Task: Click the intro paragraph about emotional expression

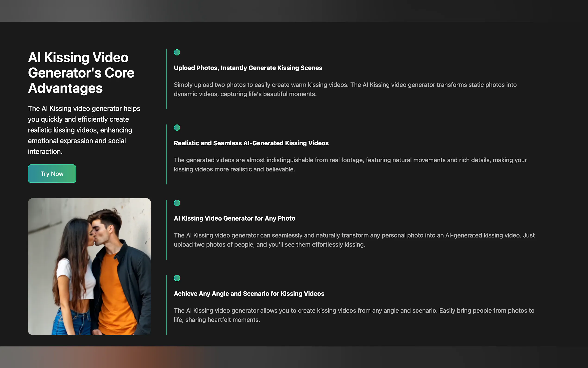Action: tap(84, 130)
